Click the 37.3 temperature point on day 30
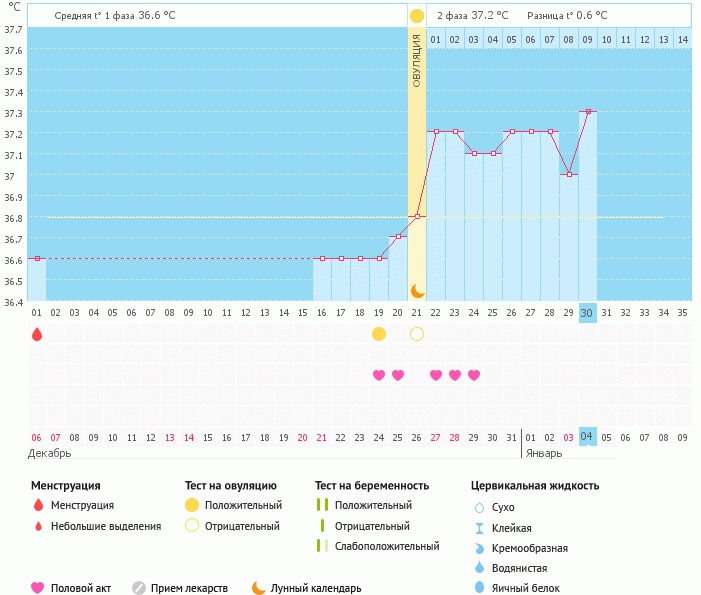Viewport: 701px width, 595px height. (x=588, y=112)
